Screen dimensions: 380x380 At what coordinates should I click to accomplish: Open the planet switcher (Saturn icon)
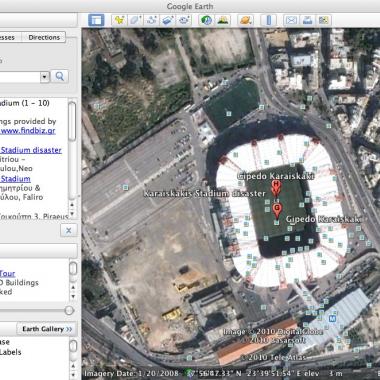(246, 20)
